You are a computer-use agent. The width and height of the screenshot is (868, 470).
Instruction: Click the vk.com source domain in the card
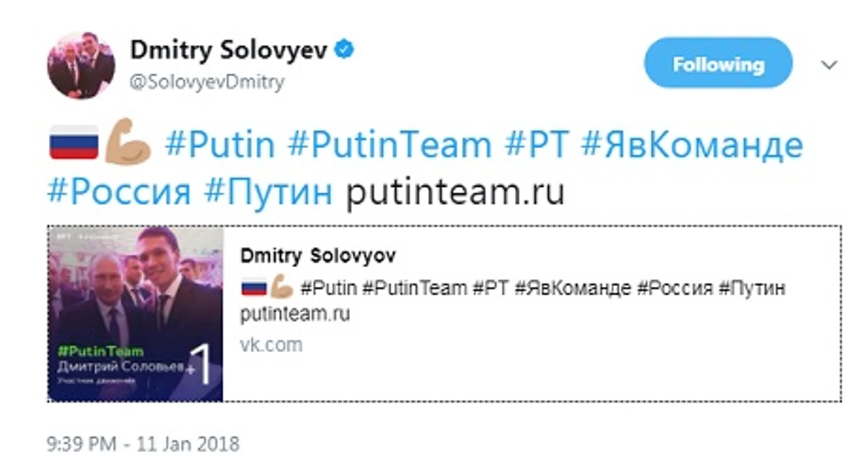point(271,344)
